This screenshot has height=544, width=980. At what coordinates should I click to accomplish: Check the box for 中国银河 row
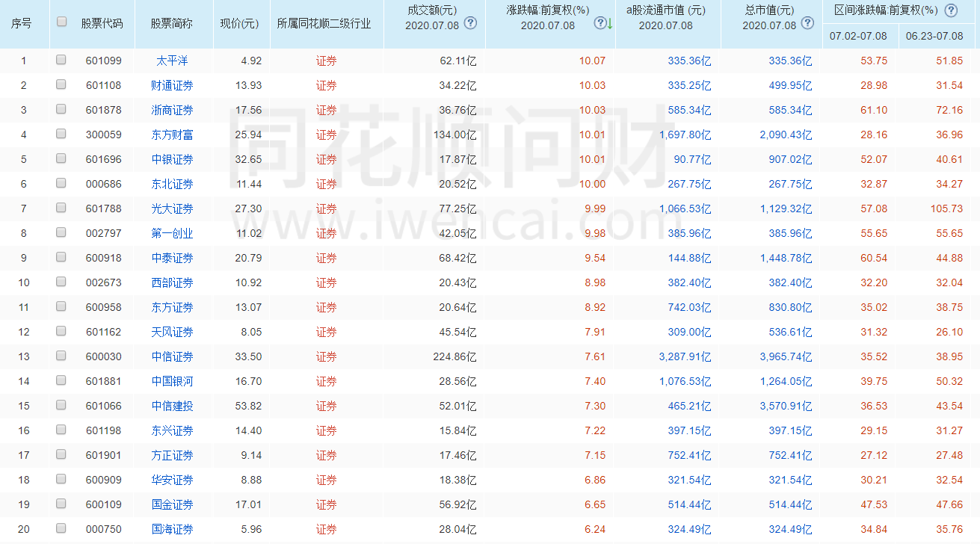click(61, 380)
